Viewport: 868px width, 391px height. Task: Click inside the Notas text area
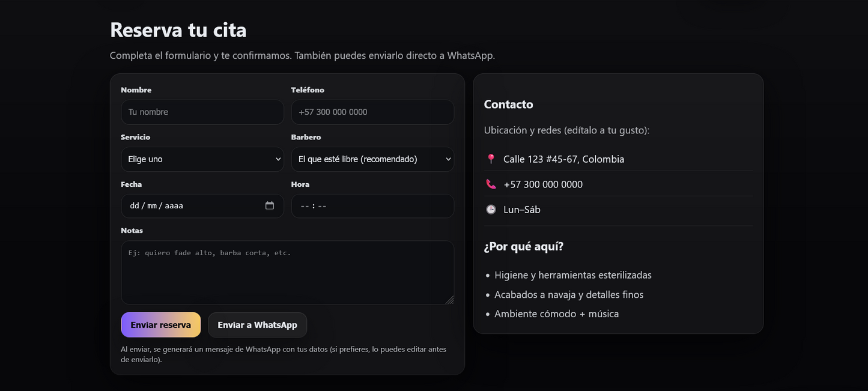click(287, 270)
